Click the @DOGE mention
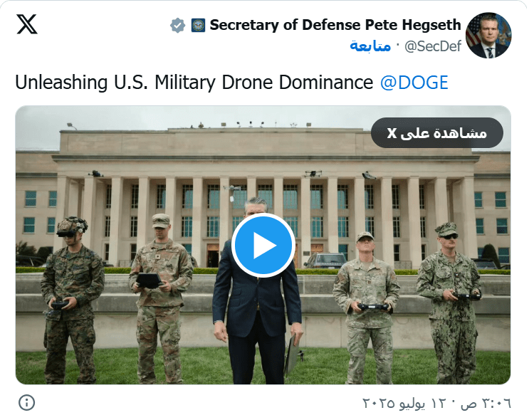The image size is (529, 420). [414, 83]
